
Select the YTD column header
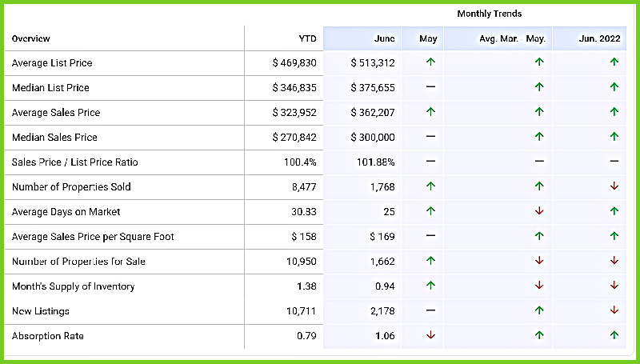(307, 38)
